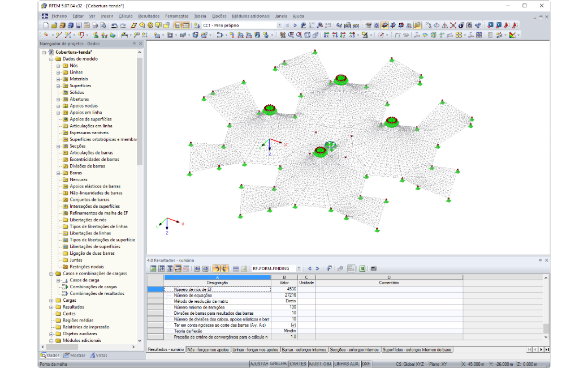Viewport: 588px width, 368px height.
Task: Close the results table panel
Action: (546, 260)
